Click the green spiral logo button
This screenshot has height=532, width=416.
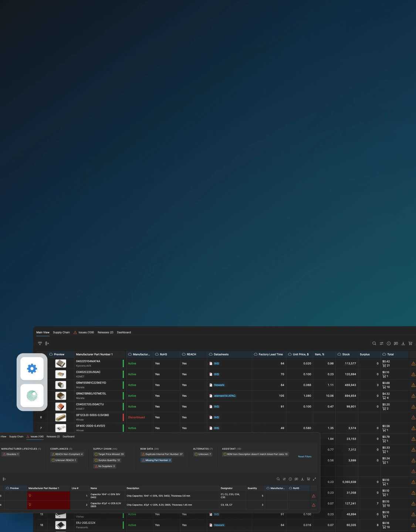point(32,395)
